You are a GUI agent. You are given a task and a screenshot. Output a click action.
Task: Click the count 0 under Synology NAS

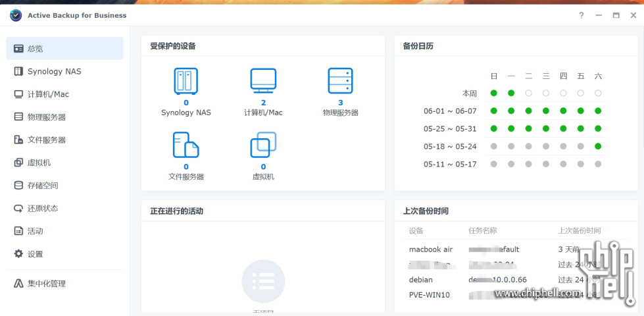(186, 103)
